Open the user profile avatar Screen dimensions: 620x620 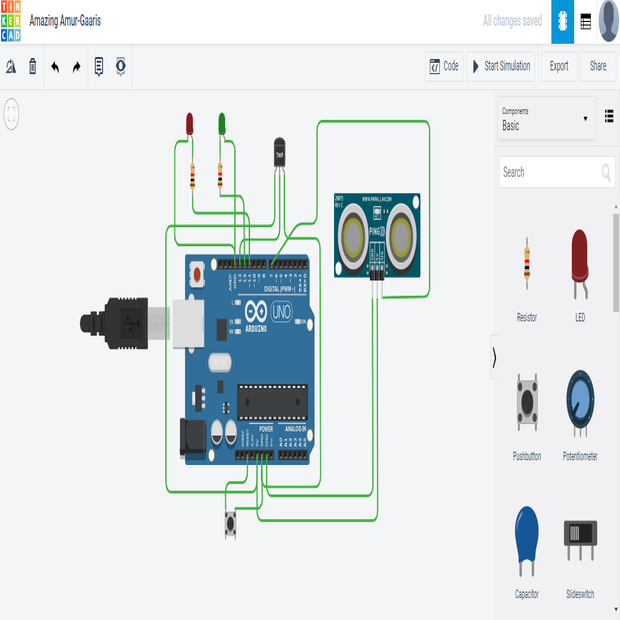[609, 21]
